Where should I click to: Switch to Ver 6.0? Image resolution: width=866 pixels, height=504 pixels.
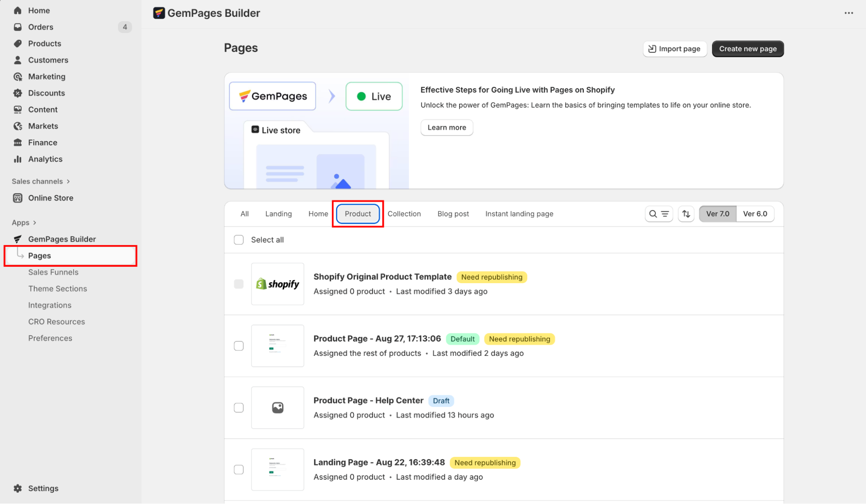[755, 214]
